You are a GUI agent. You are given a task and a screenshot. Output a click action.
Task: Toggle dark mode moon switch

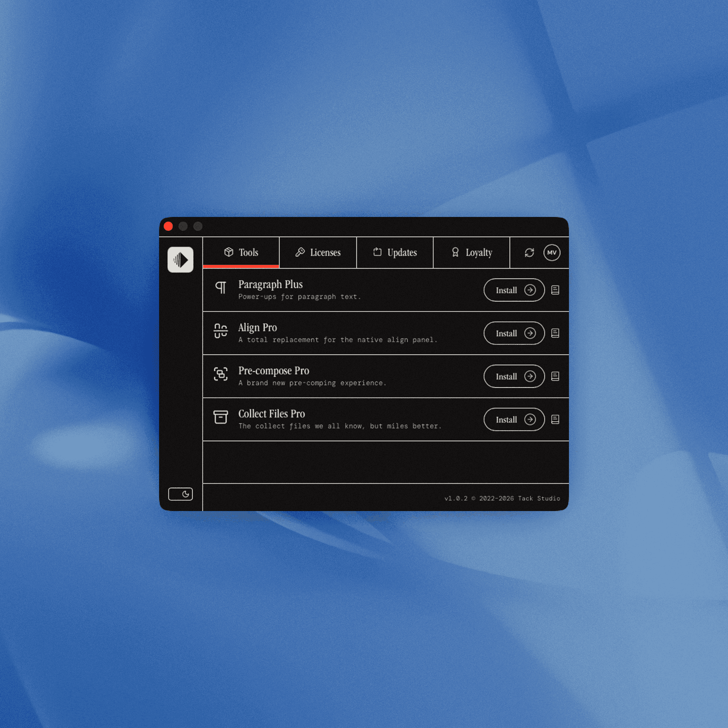pos(181,494)
